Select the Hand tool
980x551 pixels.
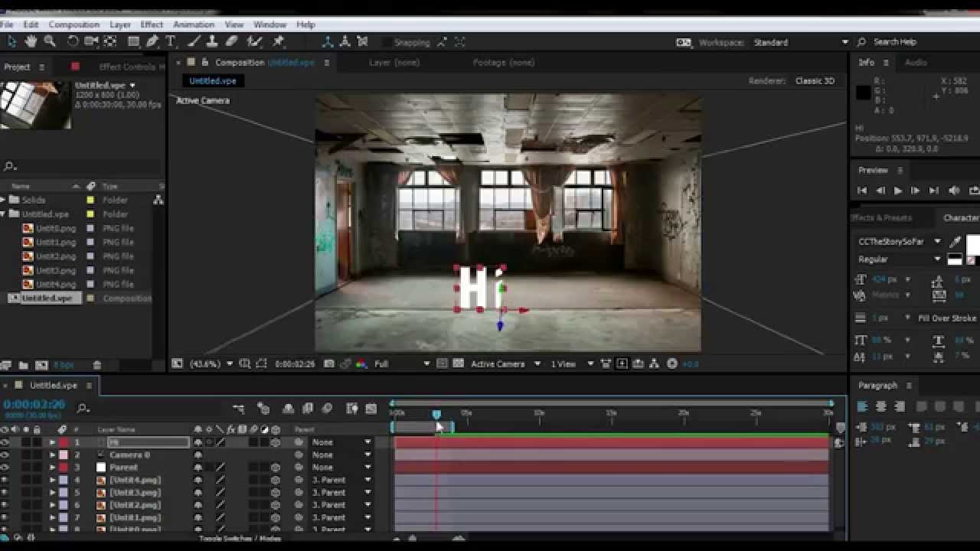[x=31, y=41]
